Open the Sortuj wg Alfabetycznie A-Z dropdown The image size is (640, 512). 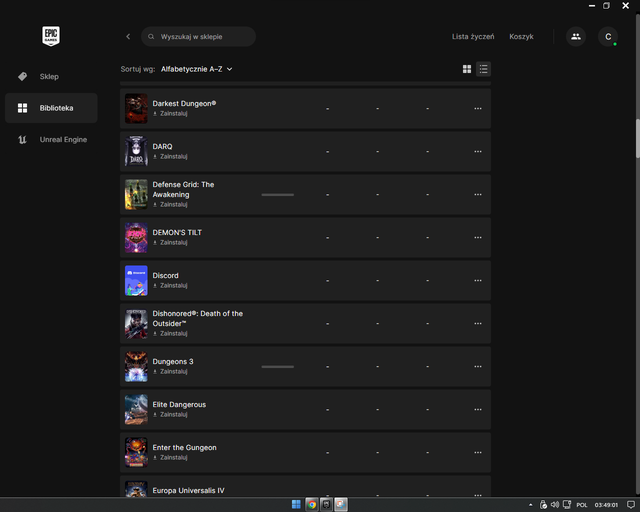tap(196, 69)
